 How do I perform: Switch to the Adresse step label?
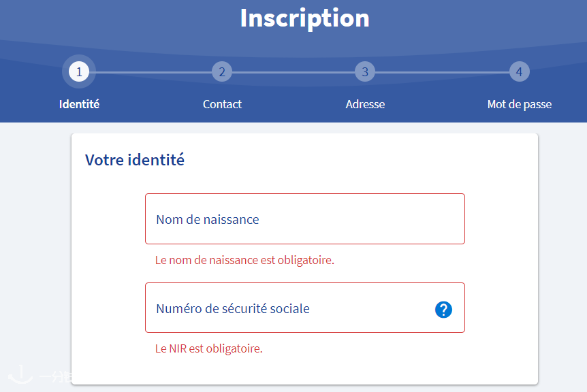tap(365, 104)
